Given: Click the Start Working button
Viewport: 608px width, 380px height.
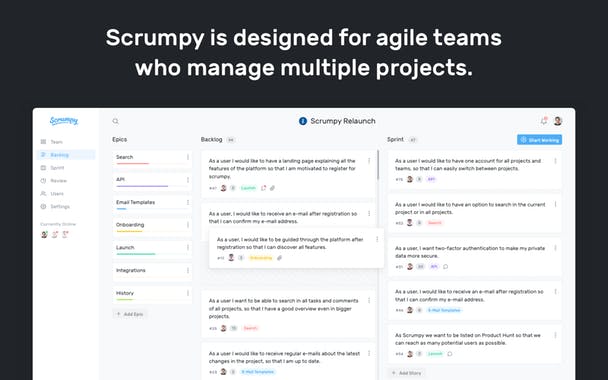Looking at the screenshot, I should point(539,140).
